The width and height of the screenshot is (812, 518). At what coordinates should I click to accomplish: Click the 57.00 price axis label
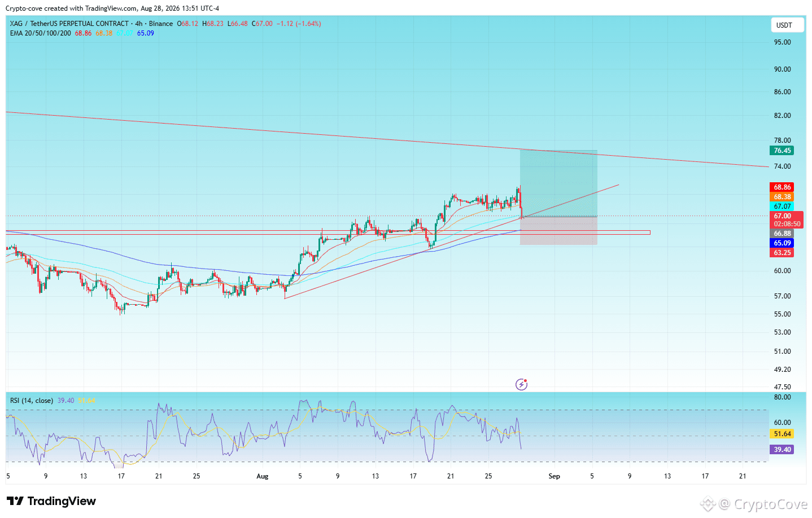tap(782, 296)
